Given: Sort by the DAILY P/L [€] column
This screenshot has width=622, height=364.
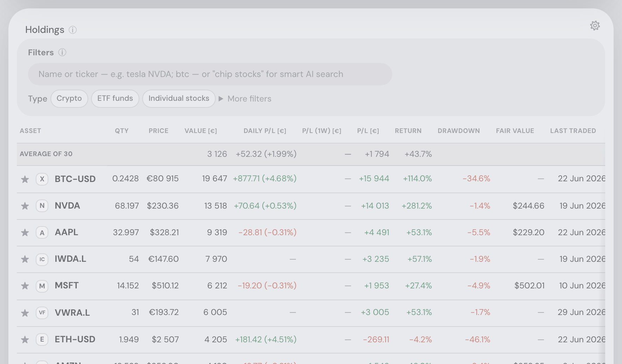Looking at the screenshot, I should (265, 131).
